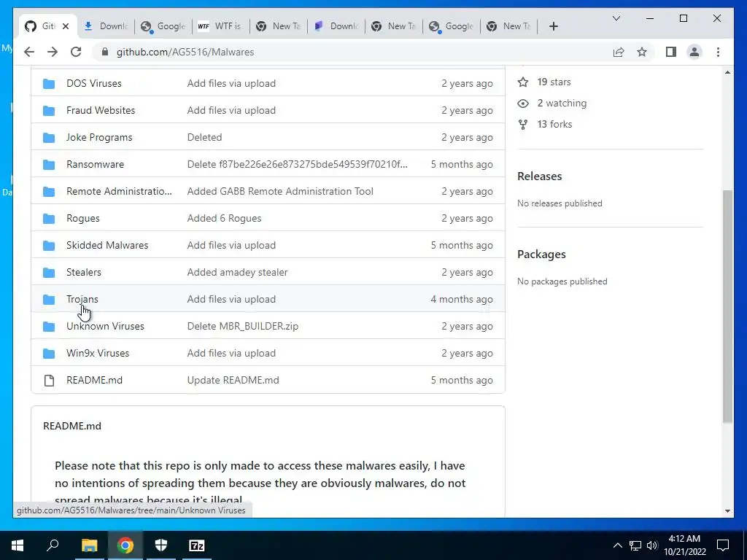The image size is (747, 560).
Task: Open Skidded Malwares folder link
Action: (x=107, y=246)
